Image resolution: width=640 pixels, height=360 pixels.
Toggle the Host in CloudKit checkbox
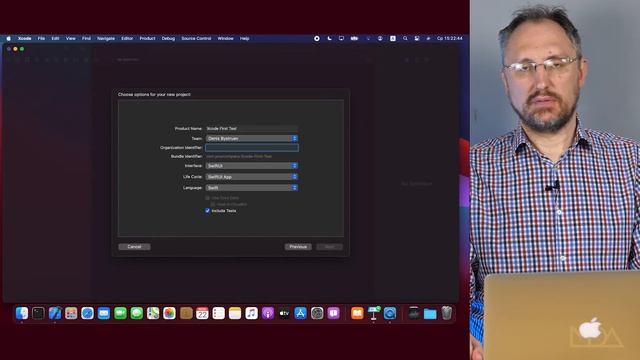tap(213, 204)
